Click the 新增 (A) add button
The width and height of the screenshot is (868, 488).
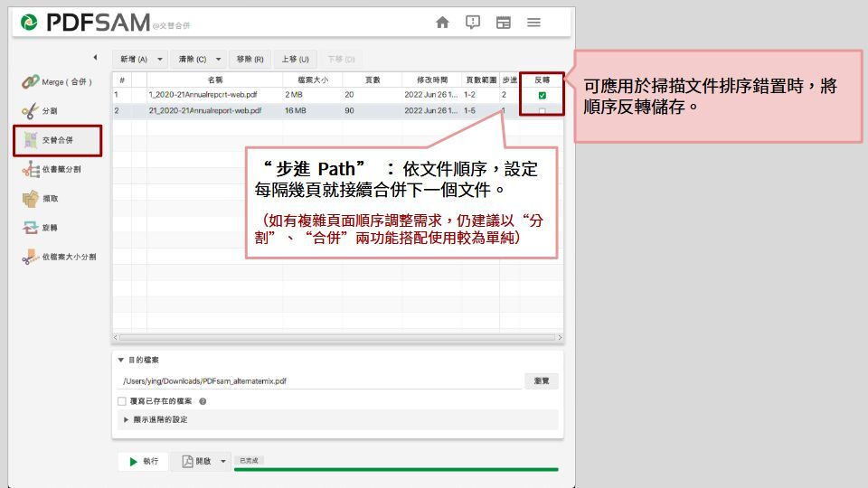(134, 60)
